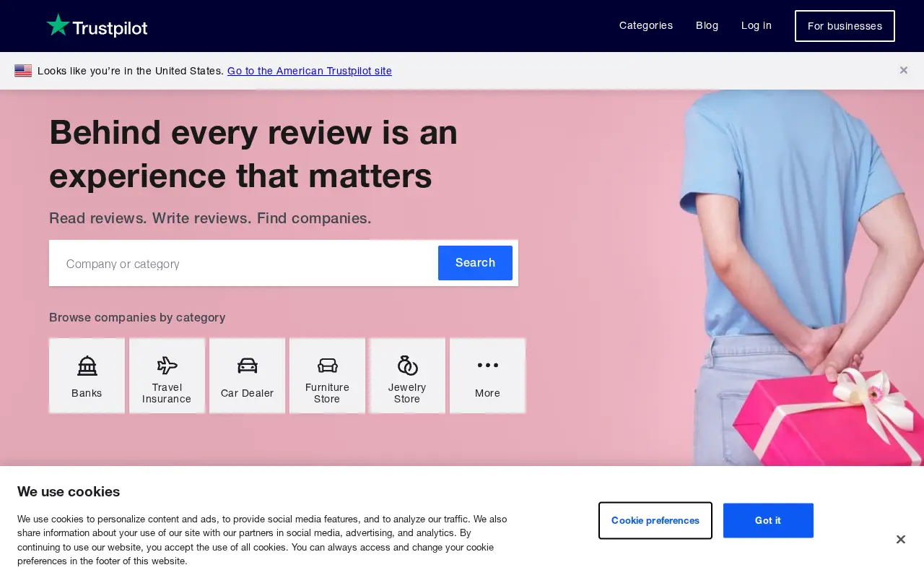The width and height of the screenshot is (924, 578).
Task: Open the Categories menu
Action: click(646, 25)
